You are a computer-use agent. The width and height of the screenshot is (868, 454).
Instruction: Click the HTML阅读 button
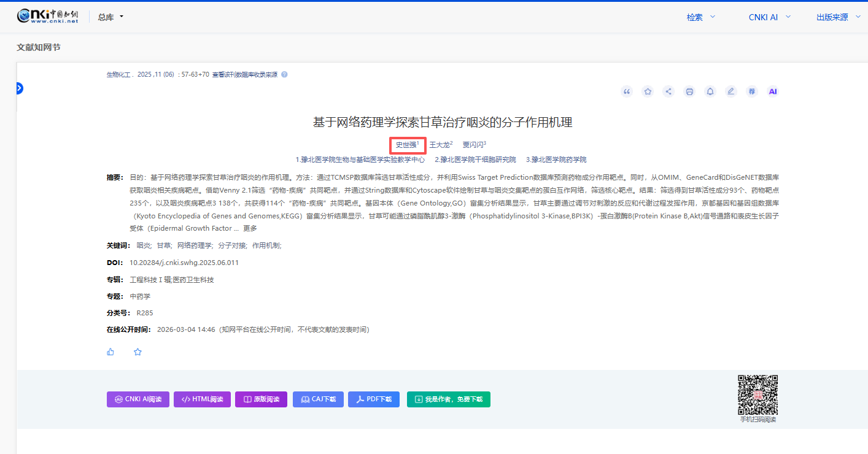pyautogui.click(x=202, y=399)
